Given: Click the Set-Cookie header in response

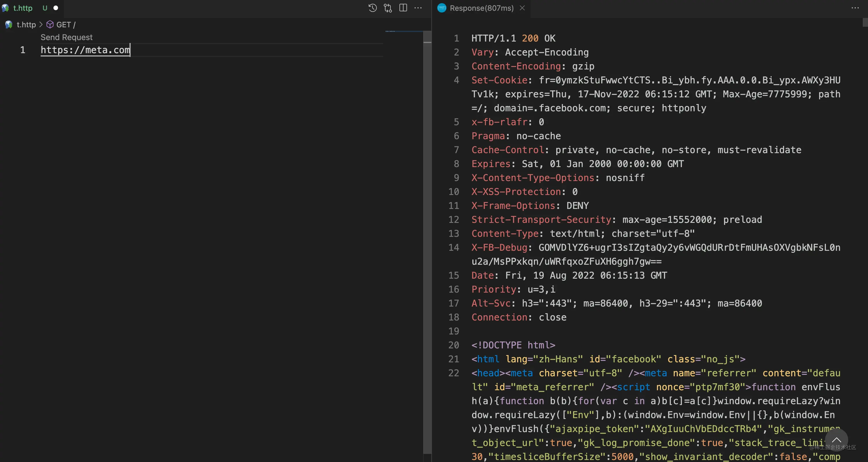Looking at the screenshot, I should [499, 80].
